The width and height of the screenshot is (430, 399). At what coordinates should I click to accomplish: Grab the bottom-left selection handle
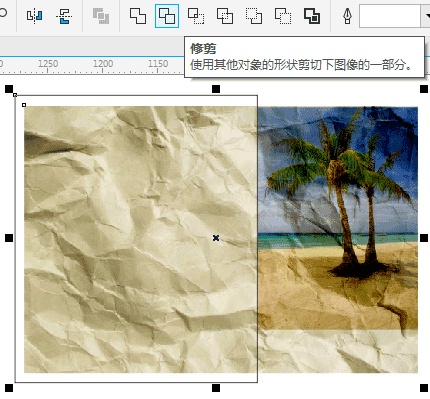coord(9,388)
